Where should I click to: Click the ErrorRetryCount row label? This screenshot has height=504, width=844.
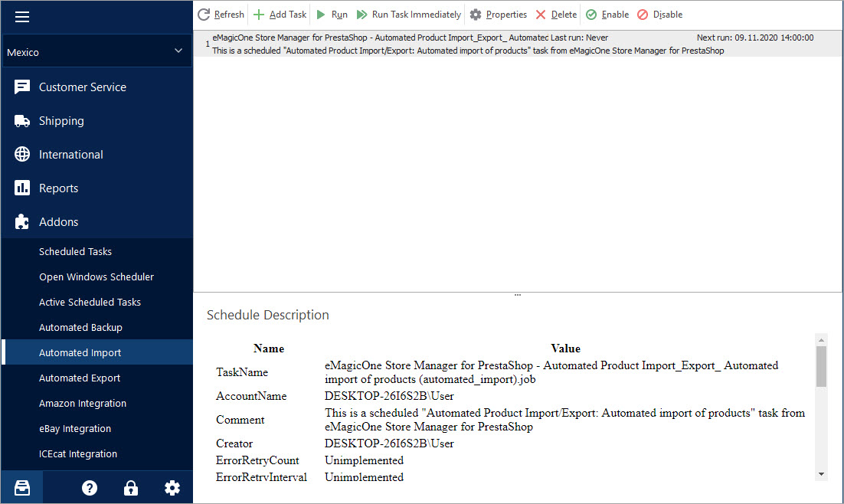(x=257, y=460)
